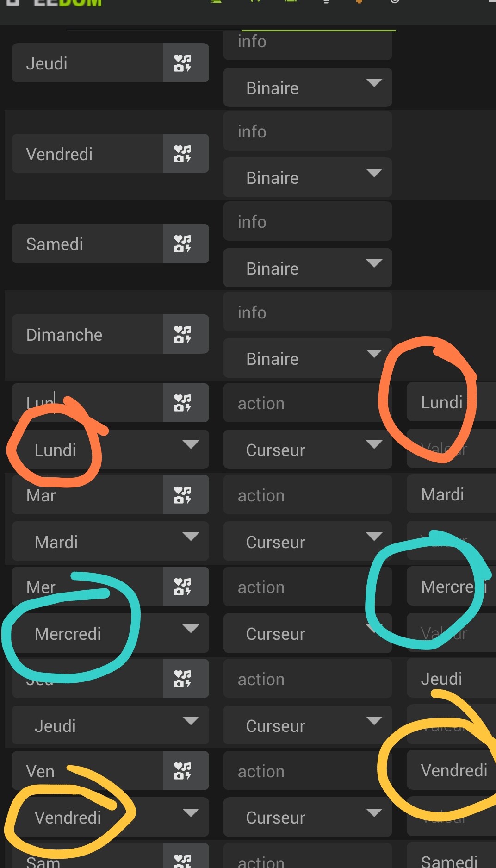This screenshot has width=496, height=868.
Task: Open the Mardi linked-command dropdown
Action: (111, 542)
